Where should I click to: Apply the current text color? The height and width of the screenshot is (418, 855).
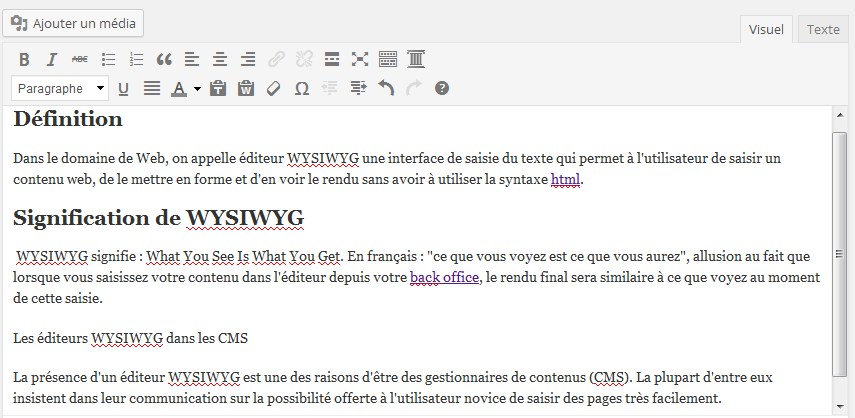[179, 88]
